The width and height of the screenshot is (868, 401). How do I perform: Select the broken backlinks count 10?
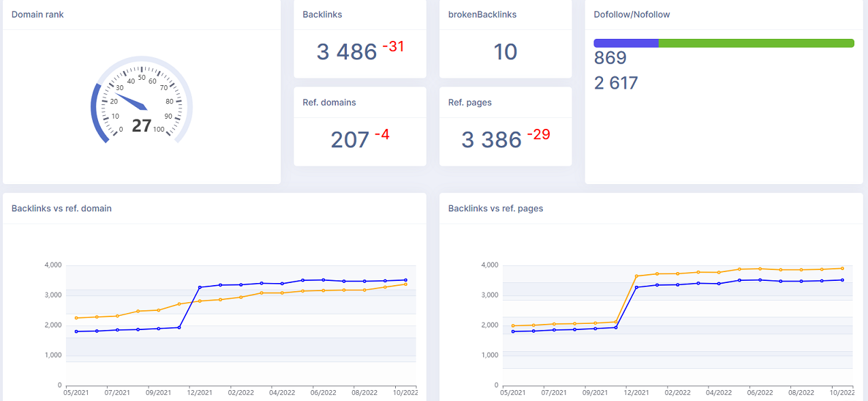coord(506,52)
